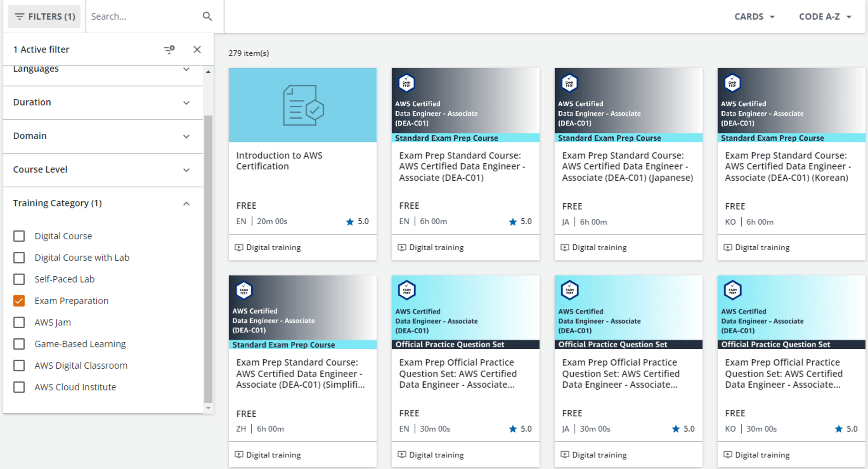Expand the Languages filter section
868x469 pixels.
[102, 68]
